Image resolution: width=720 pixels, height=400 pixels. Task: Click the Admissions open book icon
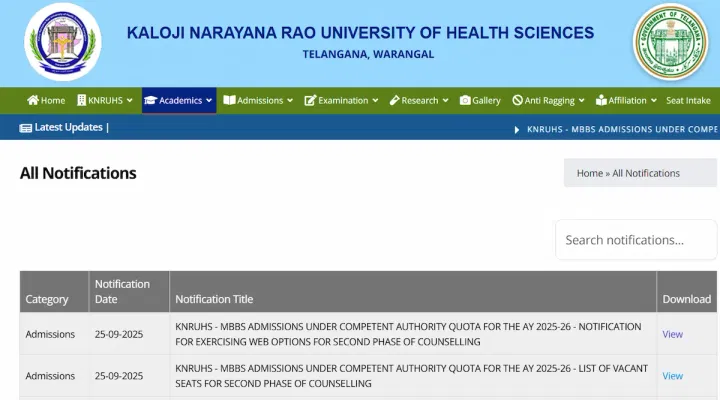click(x=229, y=101)
